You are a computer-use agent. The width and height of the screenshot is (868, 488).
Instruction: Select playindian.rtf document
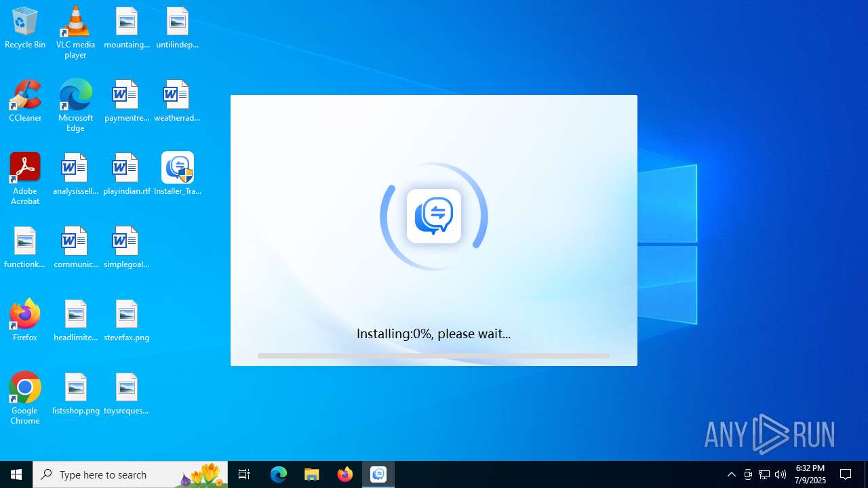click(127, 175)
